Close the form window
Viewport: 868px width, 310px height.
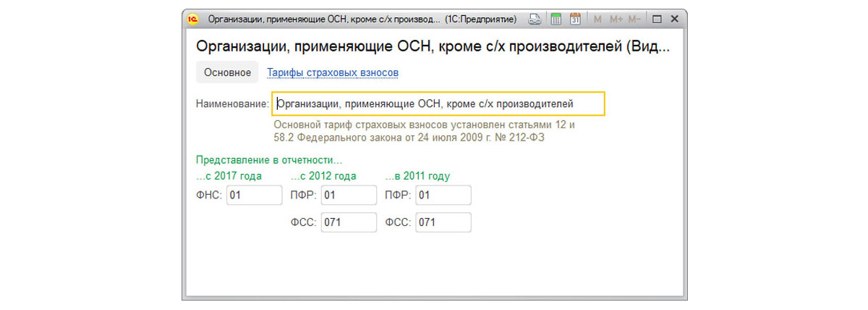click(x=674, y=20)
